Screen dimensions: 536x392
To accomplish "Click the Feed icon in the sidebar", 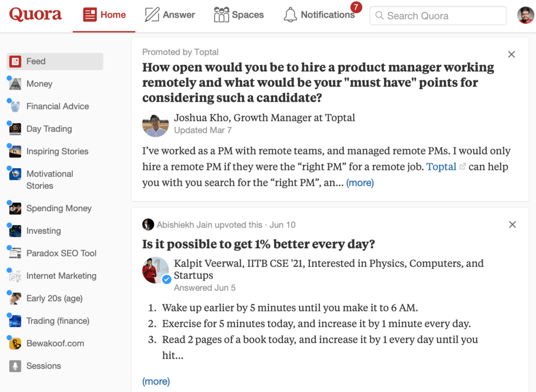I will (16, 61).
